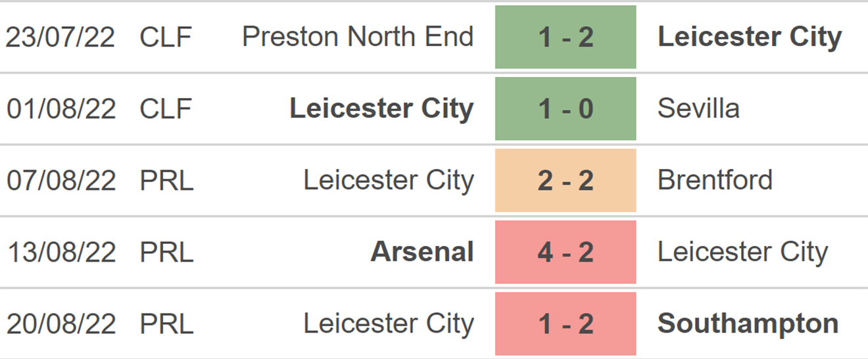Select the orange 2 - 2 draw score
The width and height of the screenshot is (868, 359).
click(566, 180)
